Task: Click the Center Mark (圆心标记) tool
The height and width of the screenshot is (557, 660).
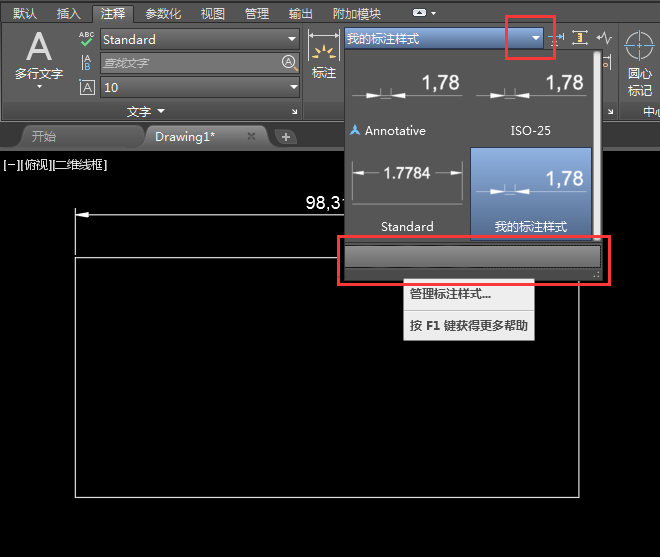Action: [639, 63]
